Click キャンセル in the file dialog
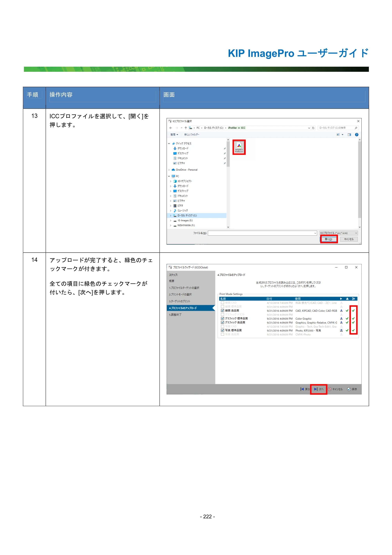The image size is (392, 555). (349, 239)
